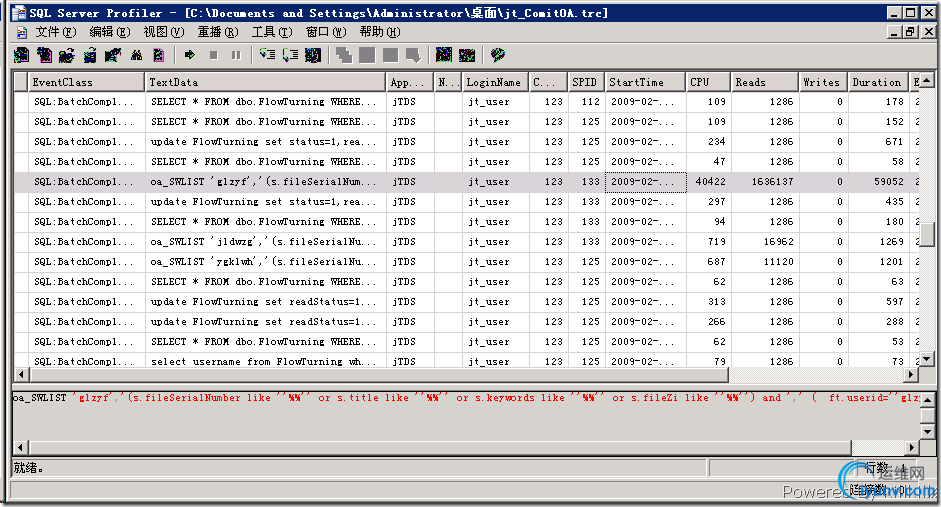This screenshot has height=507, width=941.
Task: Select the Reads value 1636137 cell
Action: point(765,182)
